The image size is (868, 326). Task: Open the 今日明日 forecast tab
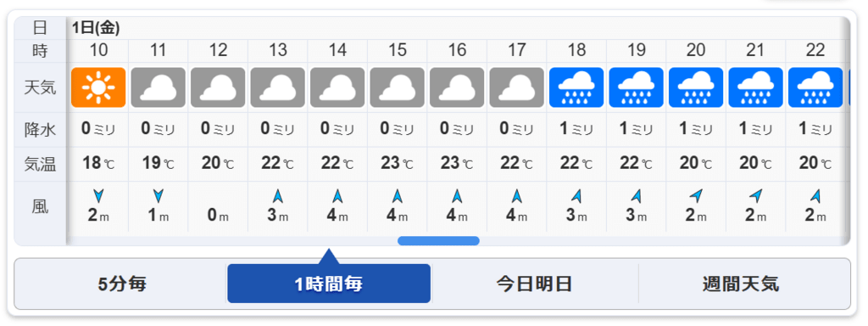pyautogui.click(x=534, y=284)
